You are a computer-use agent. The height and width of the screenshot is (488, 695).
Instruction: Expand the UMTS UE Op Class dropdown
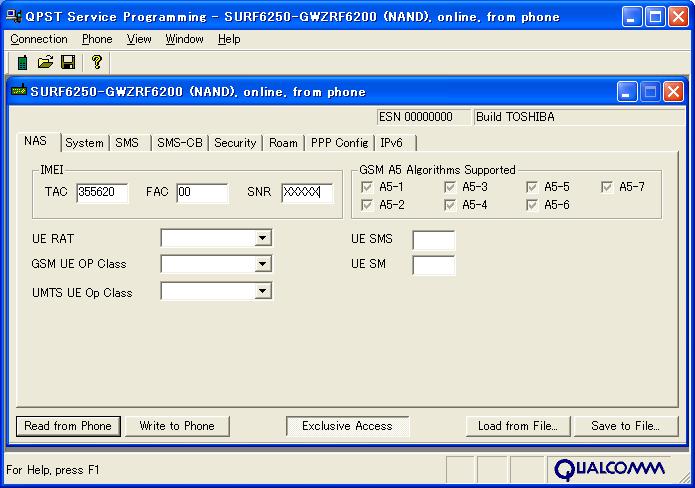pos(262,291)
